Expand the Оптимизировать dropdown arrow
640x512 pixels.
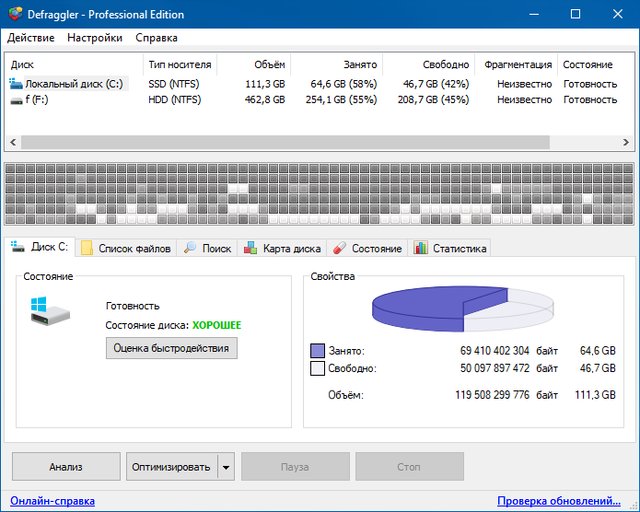(x=226, y=466)
